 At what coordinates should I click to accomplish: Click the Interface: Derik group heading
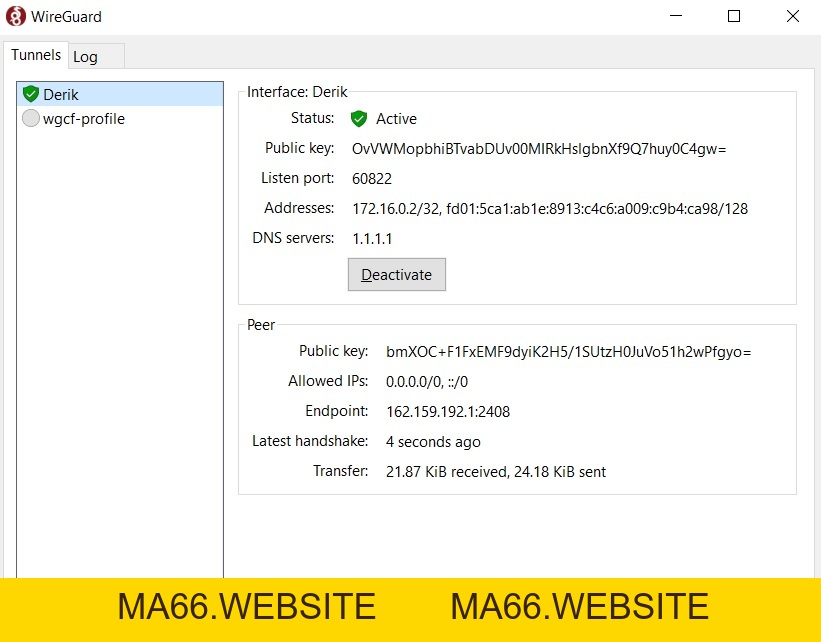(297, 92)
